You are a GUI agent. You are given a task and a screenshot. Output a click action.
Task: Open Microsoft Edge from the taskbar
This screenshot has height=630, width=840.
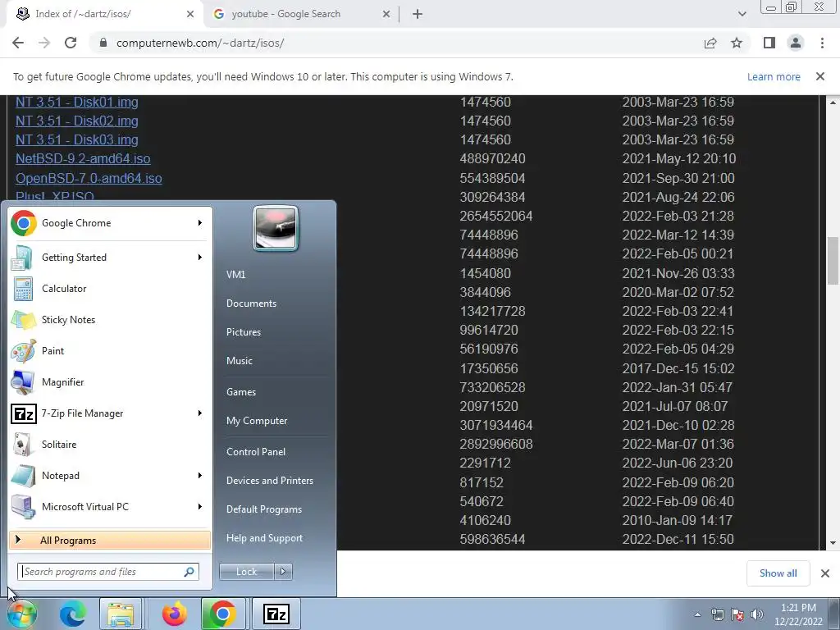[x=73, y=614]
